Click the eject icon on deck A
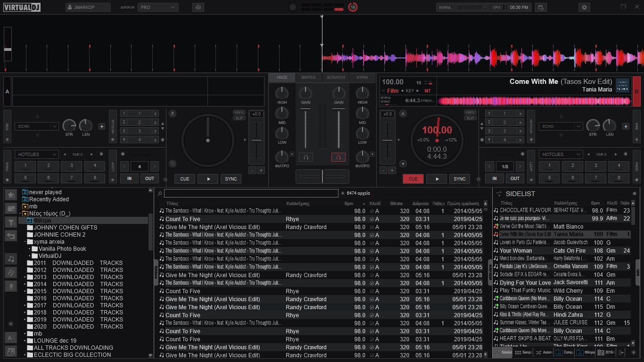The image size is (644, 362). click(173, 114)
